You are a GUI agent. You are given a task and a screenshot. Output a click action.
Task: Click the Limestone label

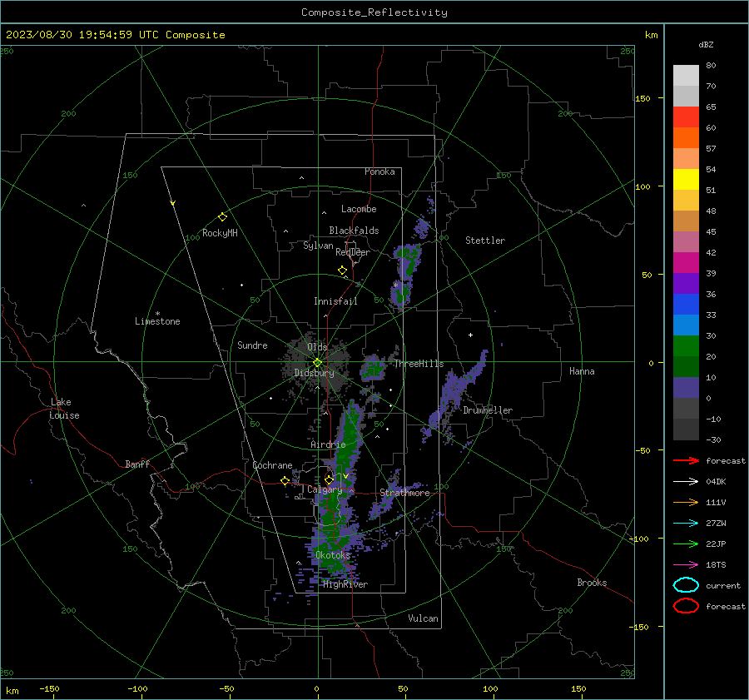(x=157, y=321)
